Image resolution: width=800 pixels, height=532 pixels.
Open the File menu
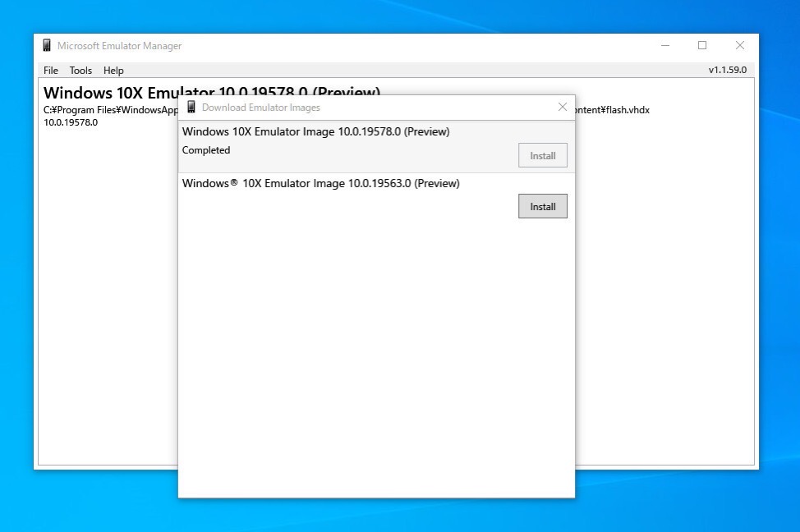pos(50,71)
